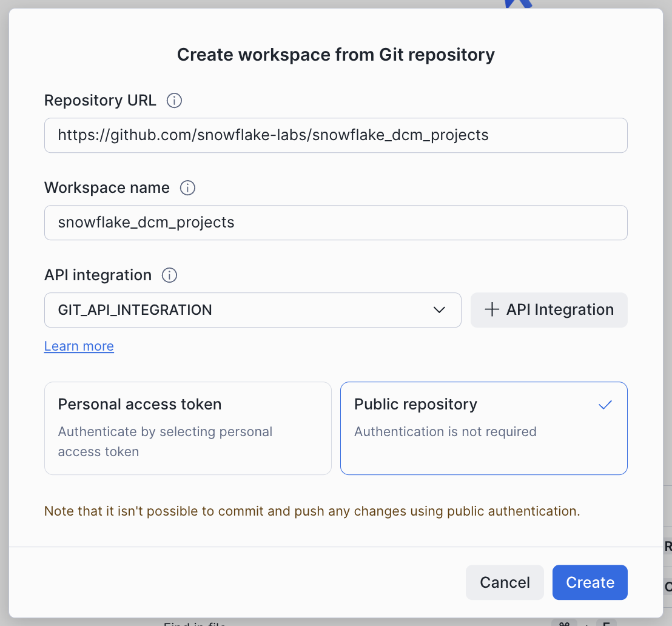Click the API integration info icon
Screen dimensions: 672x626
click(x=170, y=275)
